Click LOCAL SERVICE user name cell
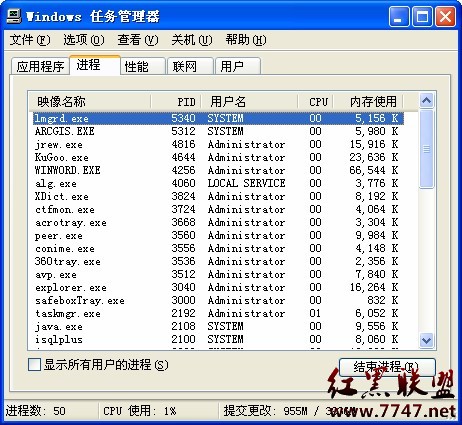Screen dimensions: 462x425 pos(246,183)
